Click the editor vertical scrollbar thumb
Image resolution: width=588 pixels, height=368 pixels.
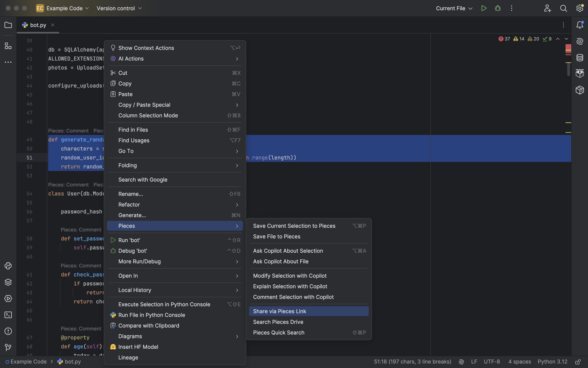click(569, 69)
